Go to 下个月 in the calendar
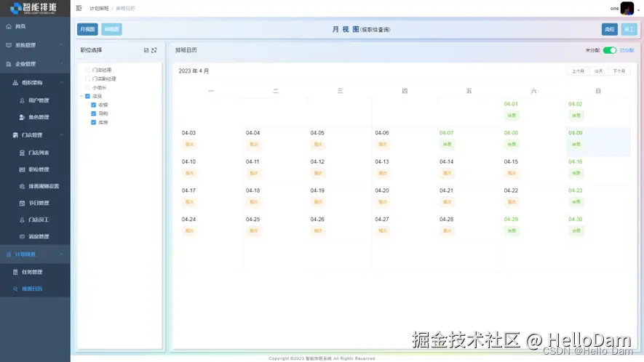 point(619,71)
